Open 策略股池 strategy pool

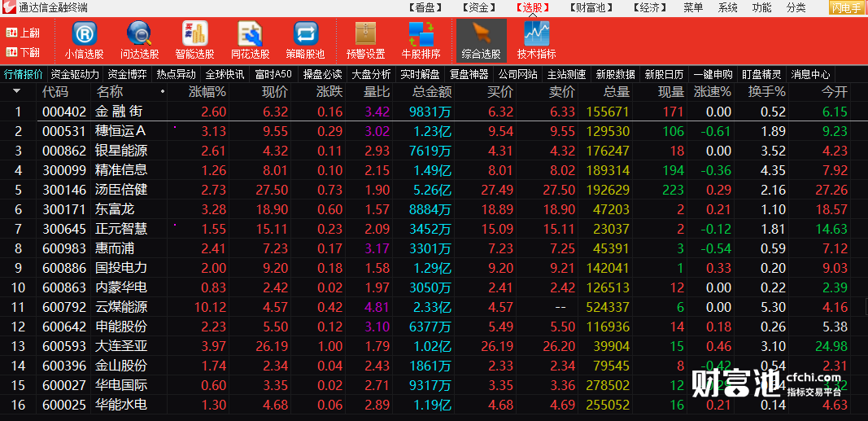(x=306, y=40)
